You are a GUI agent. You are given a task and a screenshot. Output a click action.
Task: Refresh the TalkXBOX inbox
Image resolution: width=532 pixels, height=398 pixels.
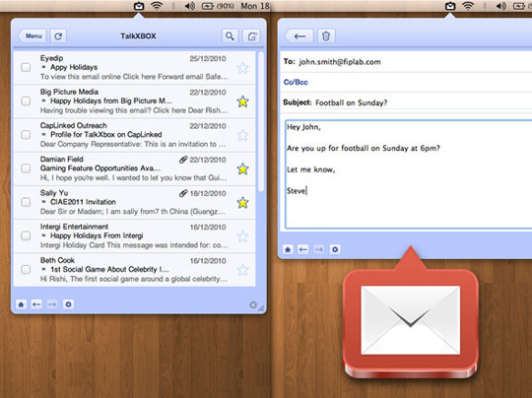point(58,36)
